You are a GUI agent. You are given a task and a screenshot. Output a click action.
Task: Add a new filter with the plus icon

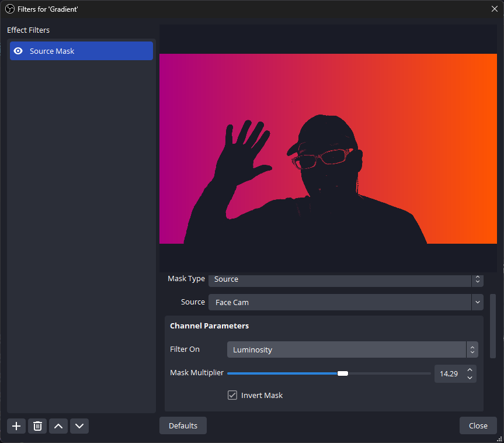click(x=16, y=426)
